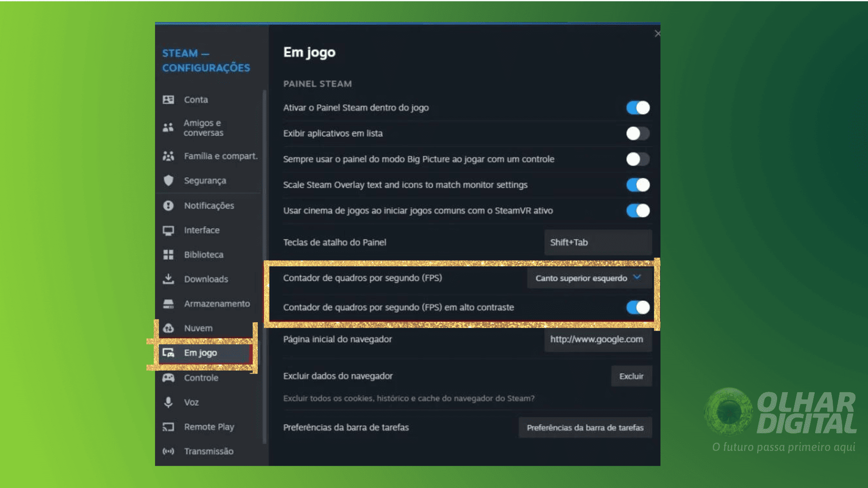Open Armazenamento settings
The image size is (868, 488).
(x=209, y=304)
